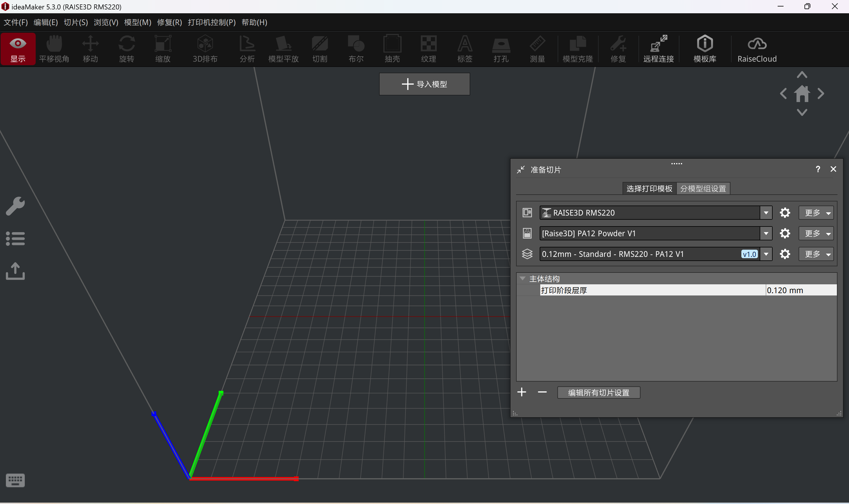
Task: Collapse the 准备切片 panel with shrink icon
Action: click(x=520, y=170)
